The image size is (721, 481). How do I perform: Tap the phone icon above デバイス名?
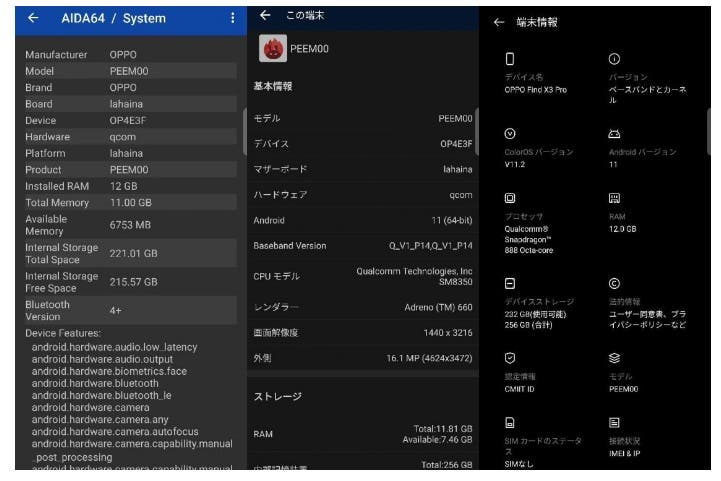(510, 59)
